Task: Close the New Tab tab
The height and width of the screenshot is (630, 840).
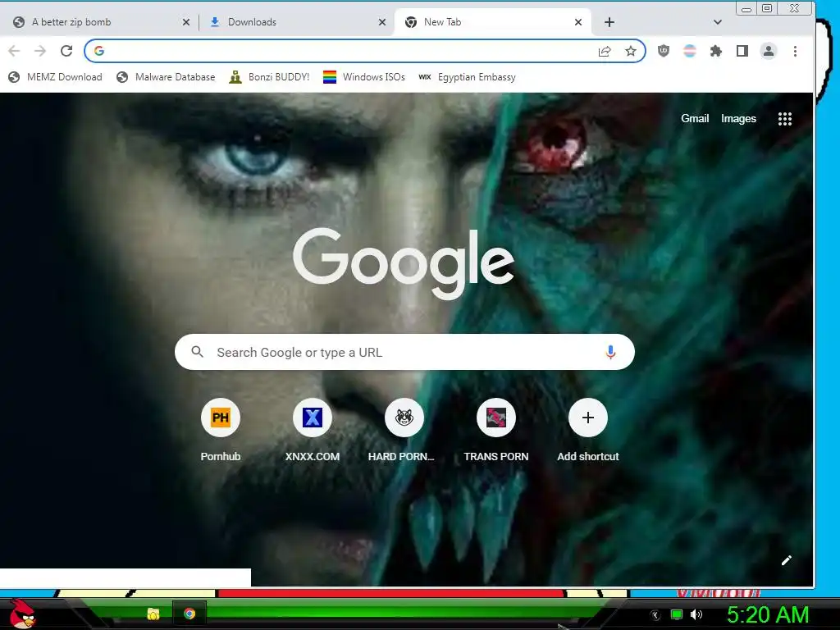Action: [x=578, y=22]
